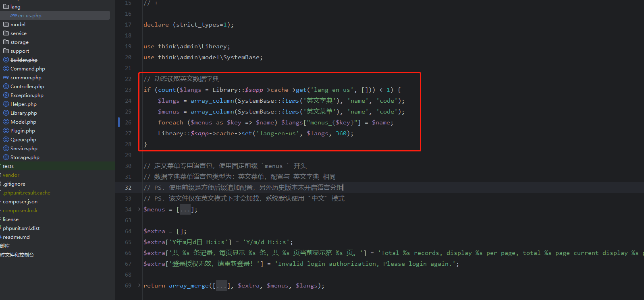Image resolution: width=644 pixels, height=300 pixels.
Task: Click the service folder icon
Action: pos(6,33)
